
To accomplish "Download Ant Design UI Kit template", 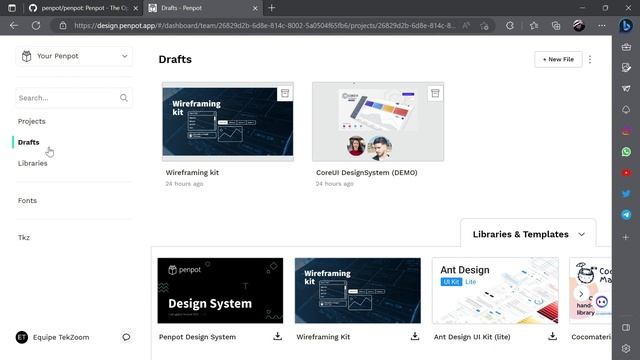I will 552,336.
